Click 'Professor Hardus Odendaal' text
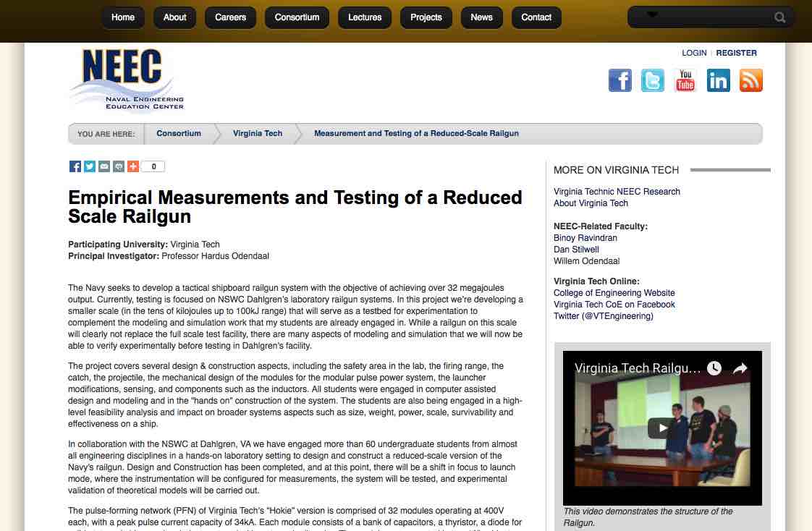 [215, 256]
